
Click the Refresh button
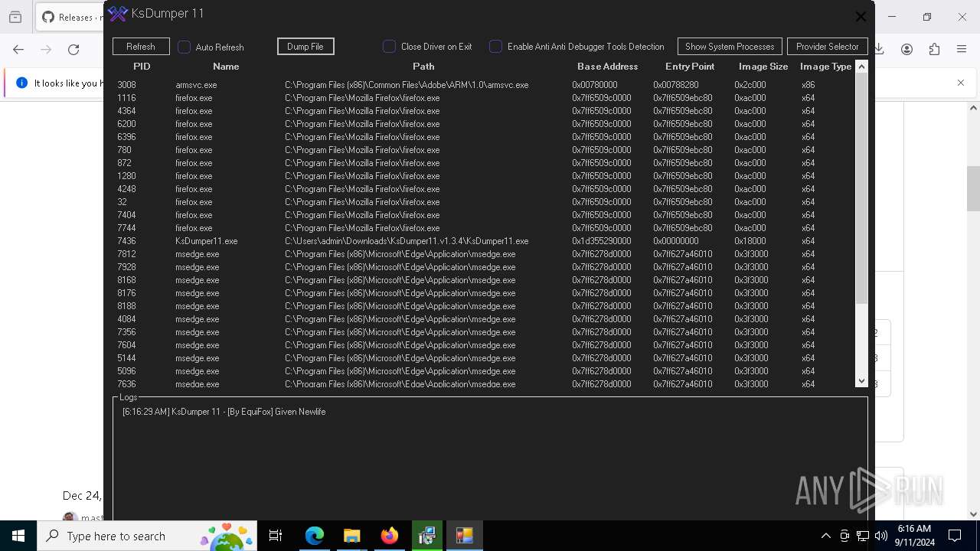pos(141,47)
